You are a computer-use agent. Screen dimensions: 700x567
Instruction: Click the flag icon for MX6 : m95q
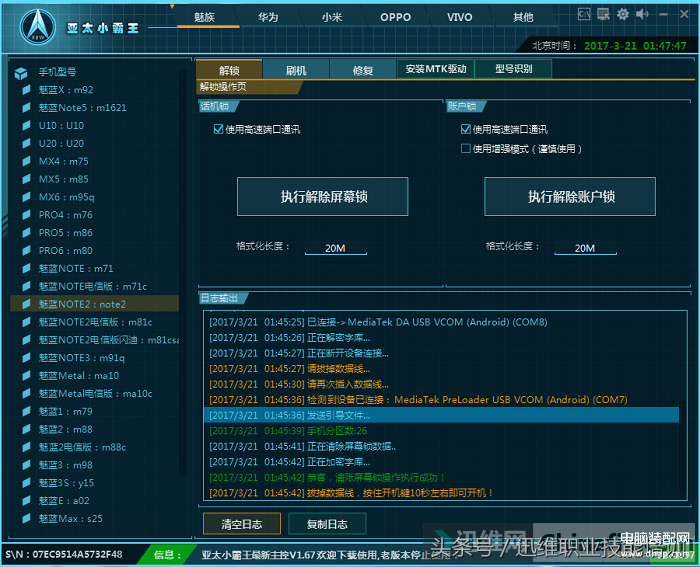pos(26,197)
